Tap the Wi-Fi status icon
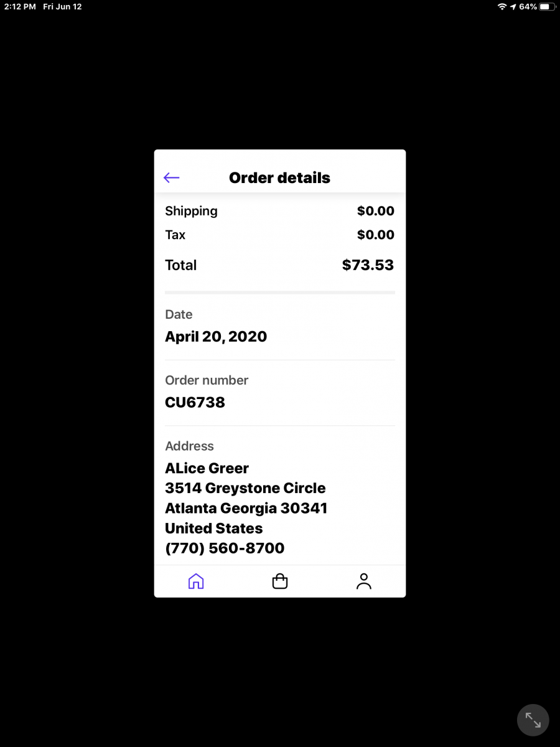 [502, 6]
